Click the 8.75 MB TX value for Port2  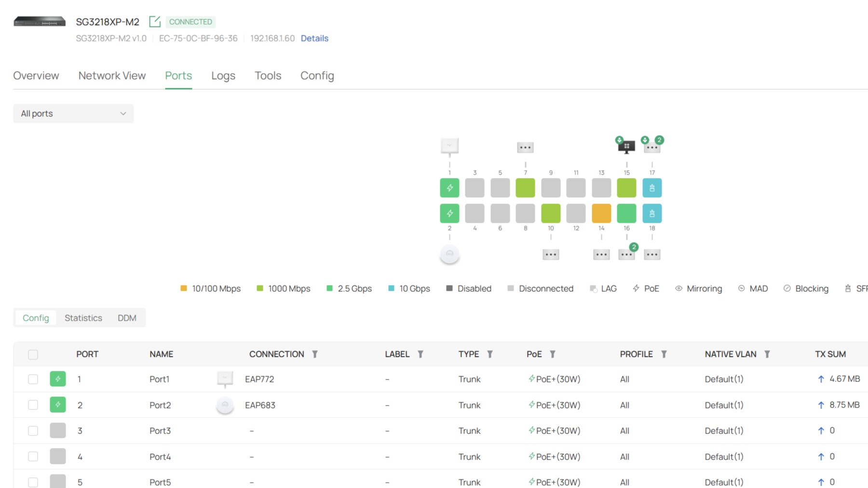click(x=844, y=405)
